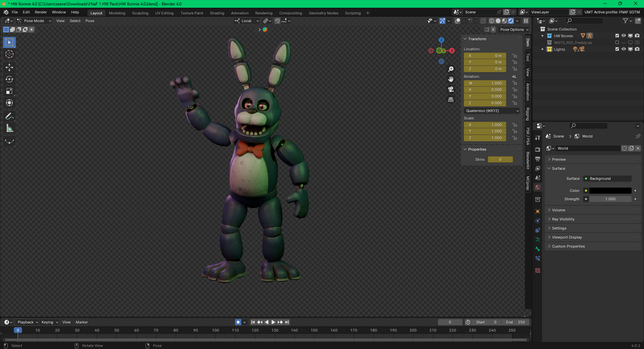Open the Quaternion (WXYZ) rotation mode dropdown
This screenshot has height=349, width=644.
click(x=491, y=110)
